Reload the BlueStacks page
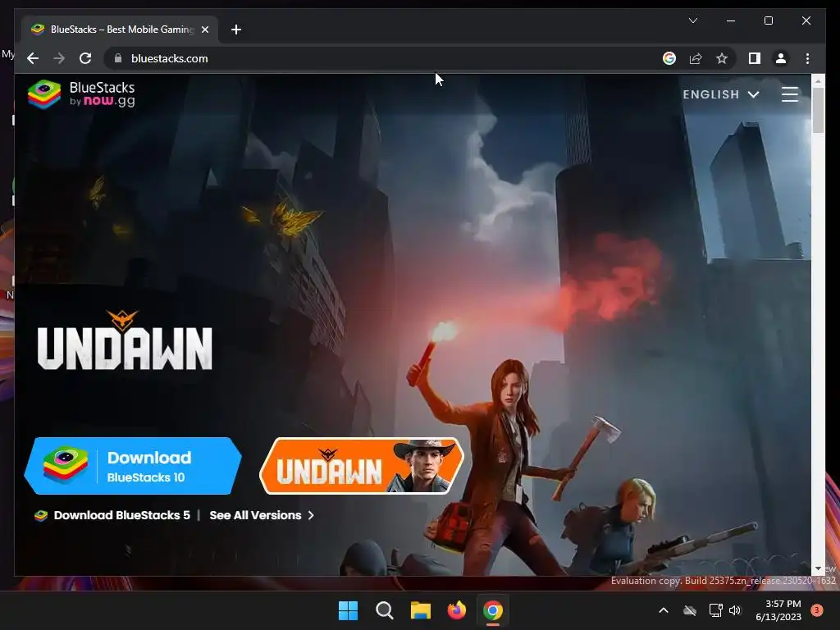This screenshot has width=840, height=630. pos(85,58)
